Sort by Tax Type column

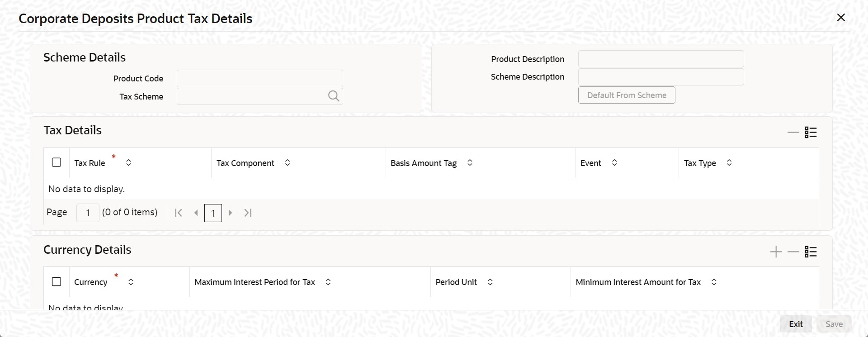click(x=729, y=162)
